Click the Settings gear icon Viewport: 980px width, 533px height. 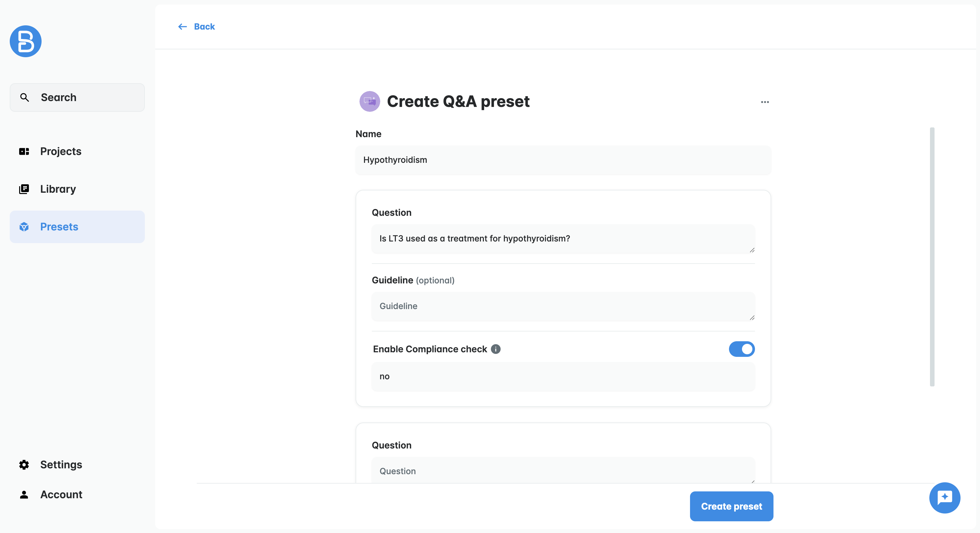tap(24, 464)
